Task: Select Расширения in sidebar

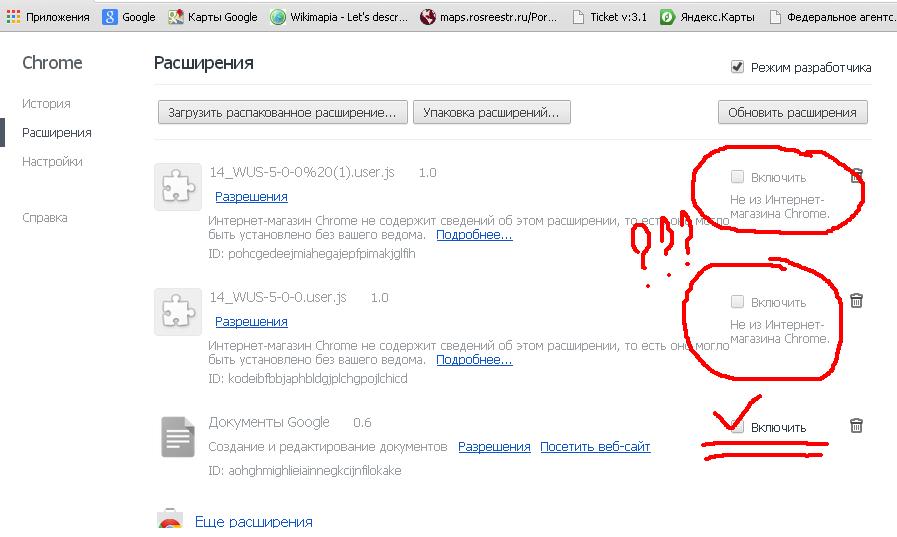Action: point(57,133)
